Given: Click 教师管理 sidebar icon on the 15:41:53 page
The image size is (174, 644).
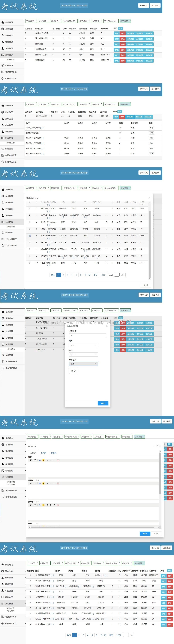Looking at the screenshot, I should 3,42.
